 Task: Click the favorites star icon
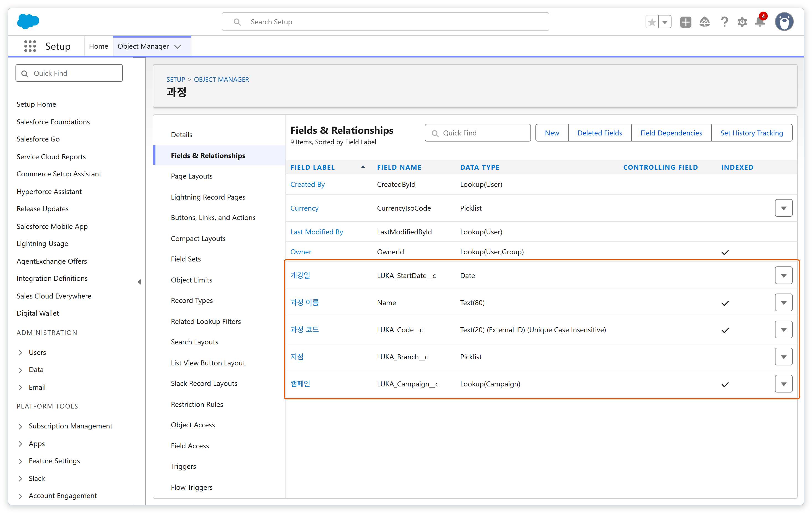652,22
